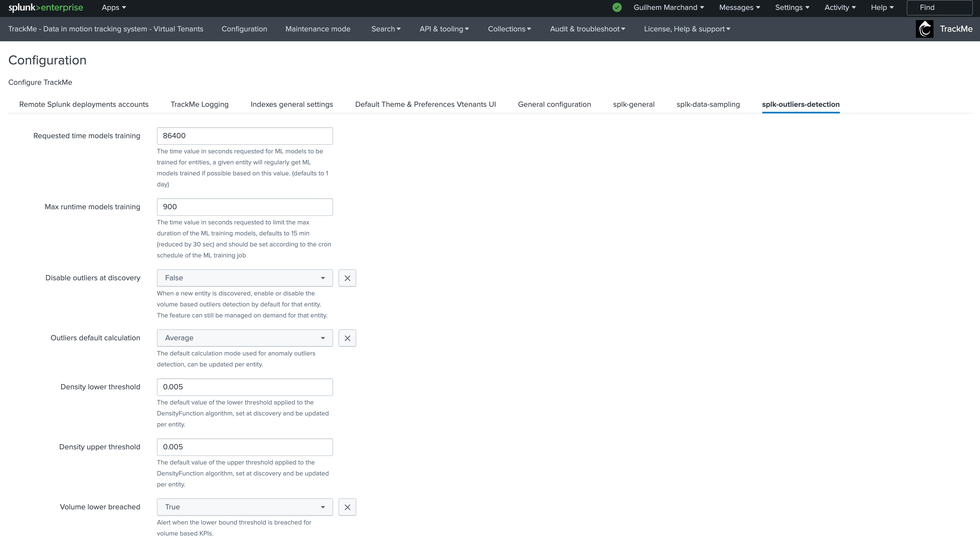Open the Outliers default calculation dropdown
This screenshot has height=538, width=980.
[x=245, y=338]
